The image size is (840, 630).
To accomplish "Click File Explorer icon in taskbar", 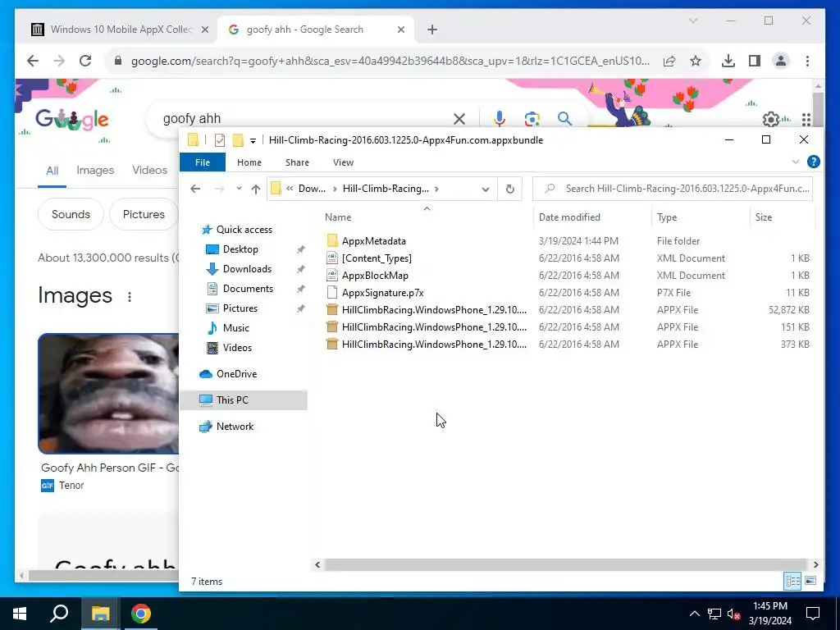I will coord(100,614).
